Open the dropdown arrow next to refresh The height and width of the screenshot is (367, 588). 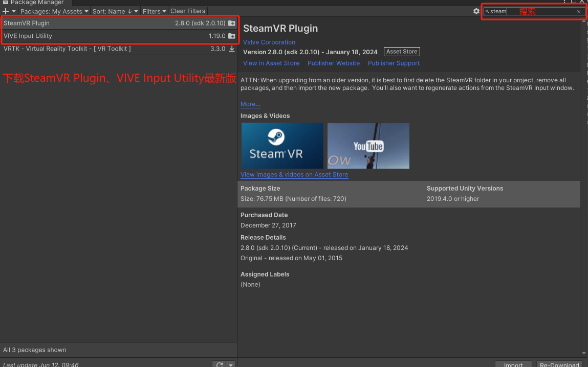[x=231, y=364]
